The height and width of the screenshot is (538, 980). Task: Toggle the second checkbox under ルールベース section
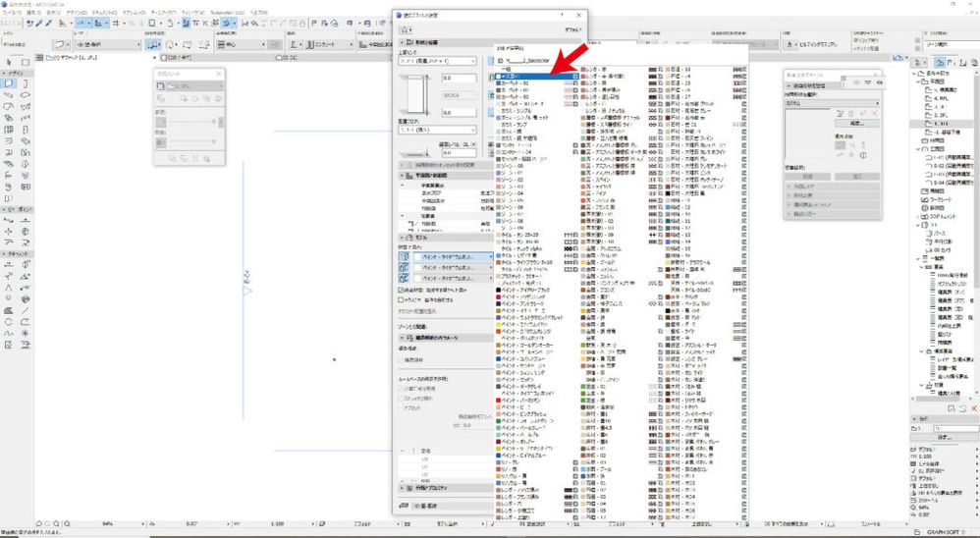click(x=401, y=398)
